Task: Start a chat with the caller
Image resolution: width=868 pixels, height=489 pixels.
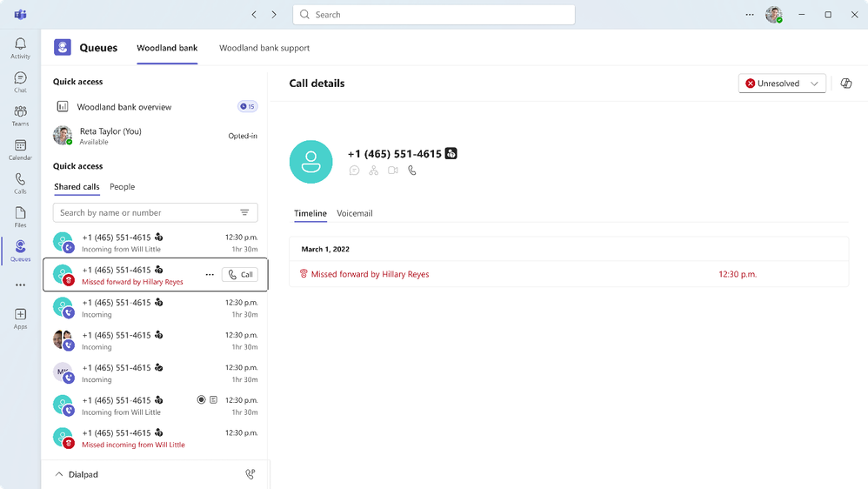Action: [x=354, y=171]
